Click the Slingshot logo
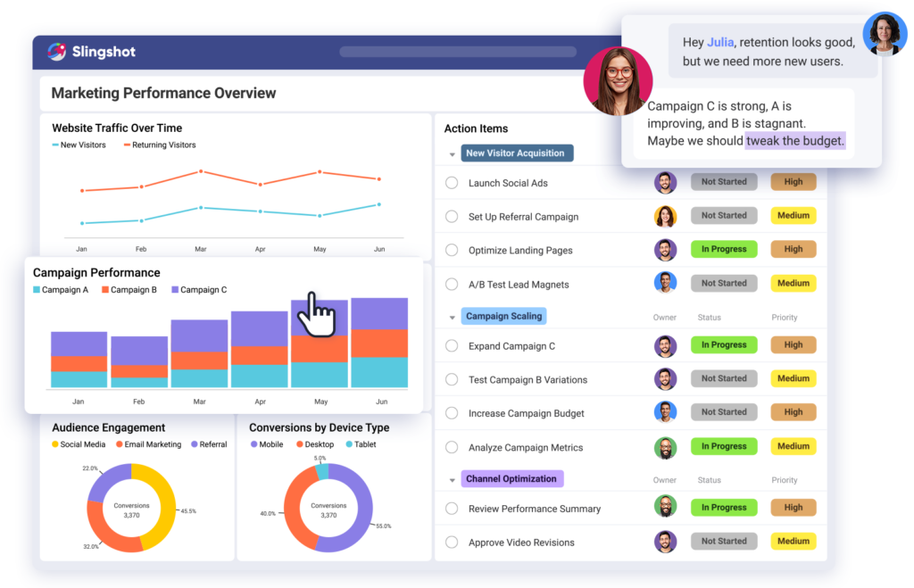The width and height of the screenshot is (914, 588). tap(91, 52)
